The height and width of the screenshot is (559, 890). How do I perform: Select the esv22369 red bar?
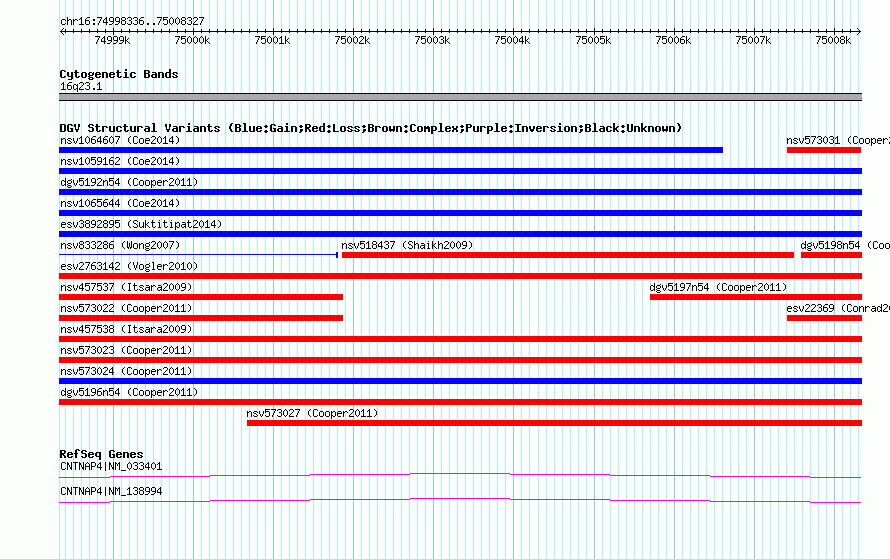click(x=824, y=318)
